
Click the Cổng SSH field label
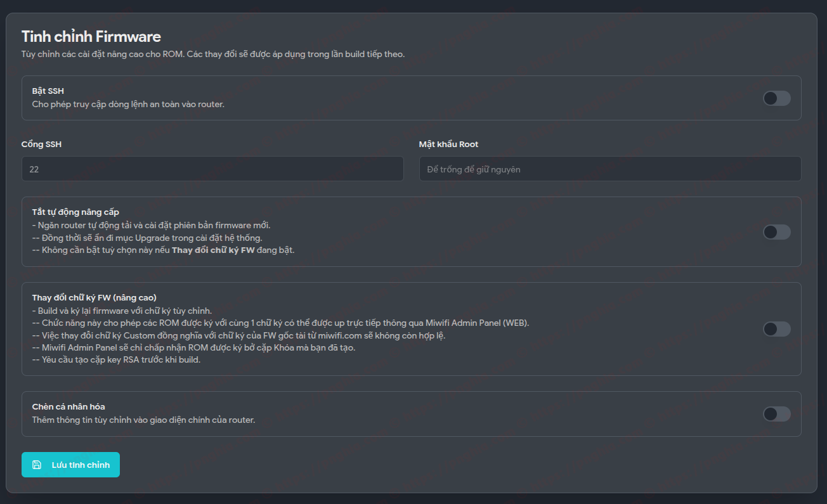coord(41,144)
